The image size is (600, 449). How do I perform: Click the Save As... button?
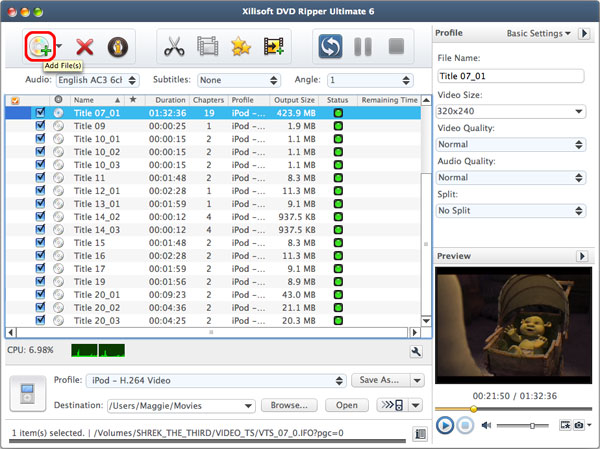380,380
